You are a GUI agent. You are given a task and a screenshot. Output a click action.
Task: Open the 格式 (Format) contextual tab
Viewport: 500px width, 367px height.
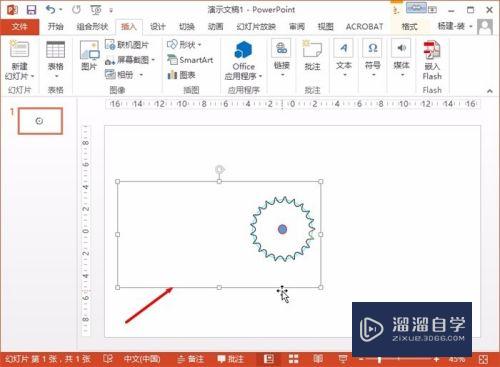(409, 27)
